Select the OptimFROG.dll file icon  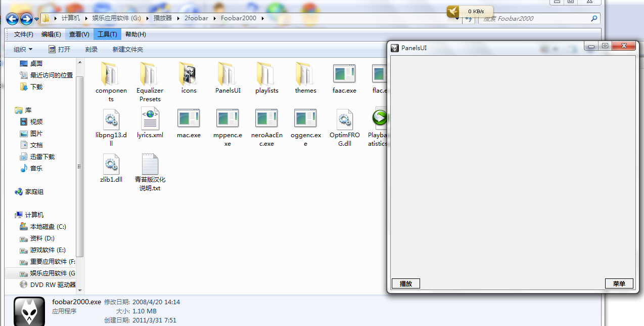point(344,118)
